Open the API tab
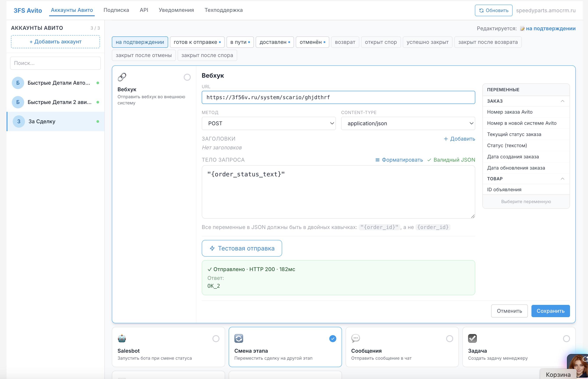 coord(144,10)
